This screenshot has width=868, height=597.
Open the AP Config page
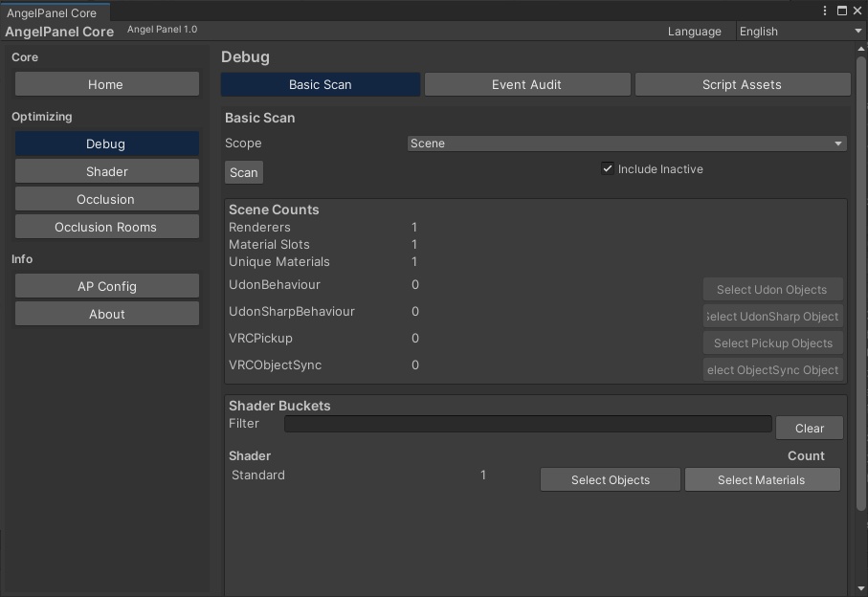click(106, 286)
